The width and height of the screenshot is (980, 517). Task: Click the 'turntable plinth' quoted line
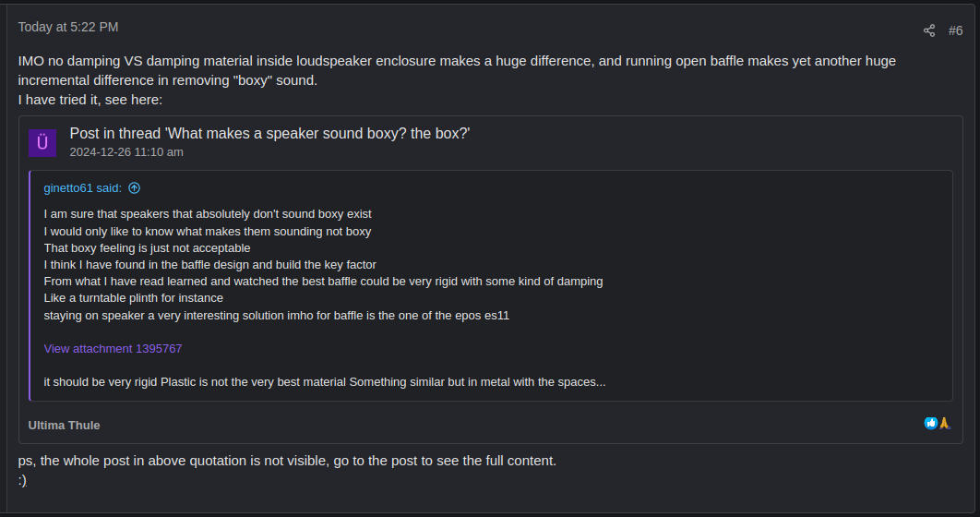tap(133, 298)
